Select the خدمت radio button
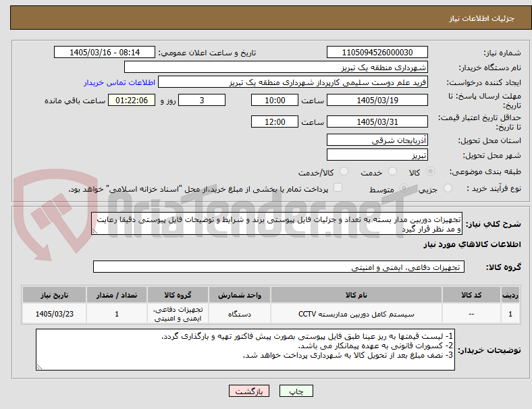This screenshot has width=532, height=409. coord(392,171)
